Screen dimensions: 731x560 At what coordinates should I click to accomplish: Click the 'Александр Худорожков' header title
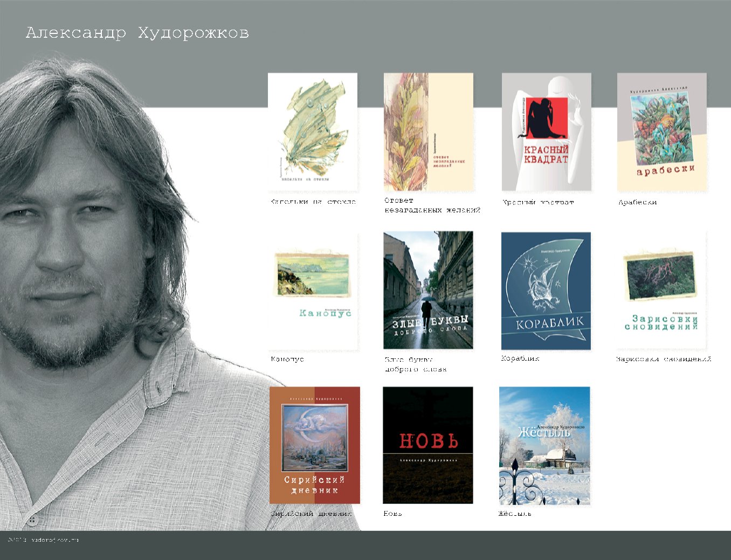[137, 33]
